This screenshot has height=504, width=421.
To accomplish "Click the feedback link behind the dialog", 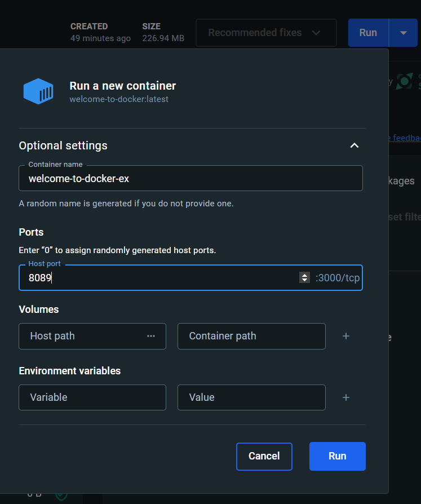I will coord(405,138).
